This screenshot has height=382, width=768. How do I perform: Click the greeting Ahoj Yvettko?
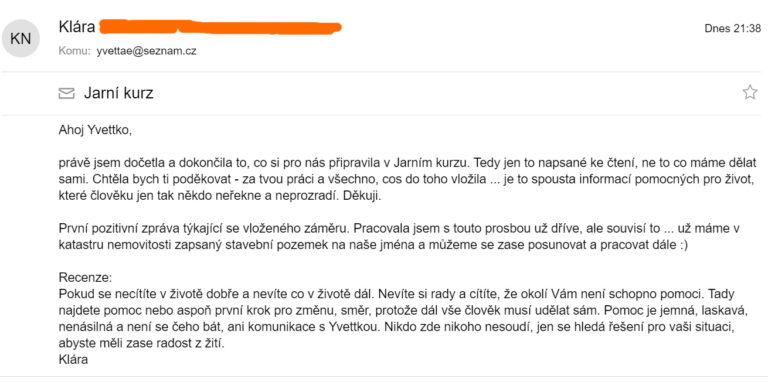pyautogui.click(x=96, y=130)
